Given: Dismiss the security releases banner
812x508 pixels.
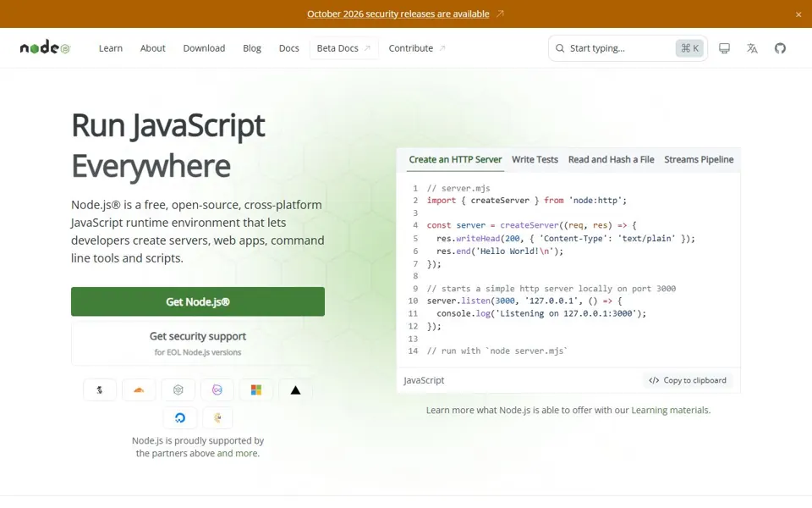Looking at the screenshot, I should click(x=798, y=14).
